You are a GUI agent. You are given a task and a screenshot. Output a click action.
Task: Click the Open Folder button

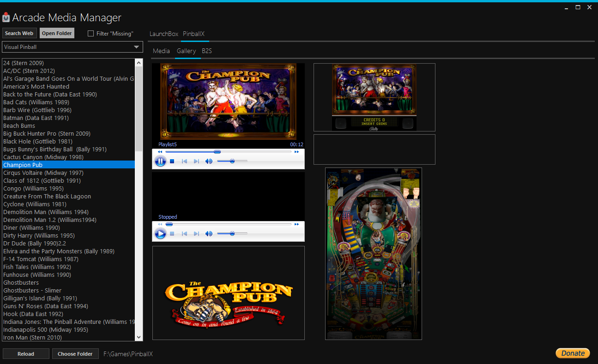point(57,33)
